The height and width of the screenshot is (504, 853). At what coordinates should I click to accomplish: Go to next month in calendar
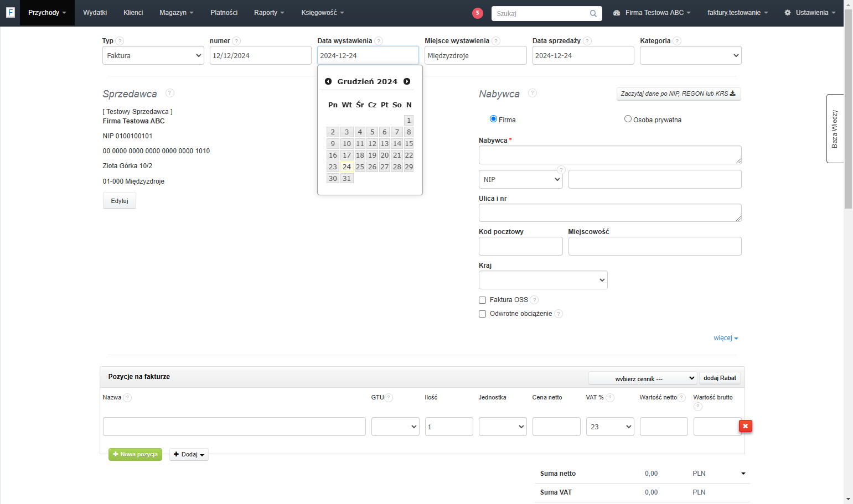pyautogui.click(x=407, y=81)
